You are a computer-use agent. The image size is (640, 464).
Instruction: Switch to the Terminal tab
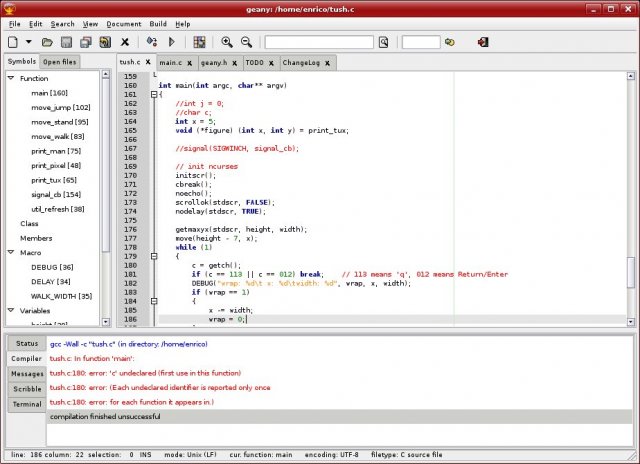click(27, 404)
